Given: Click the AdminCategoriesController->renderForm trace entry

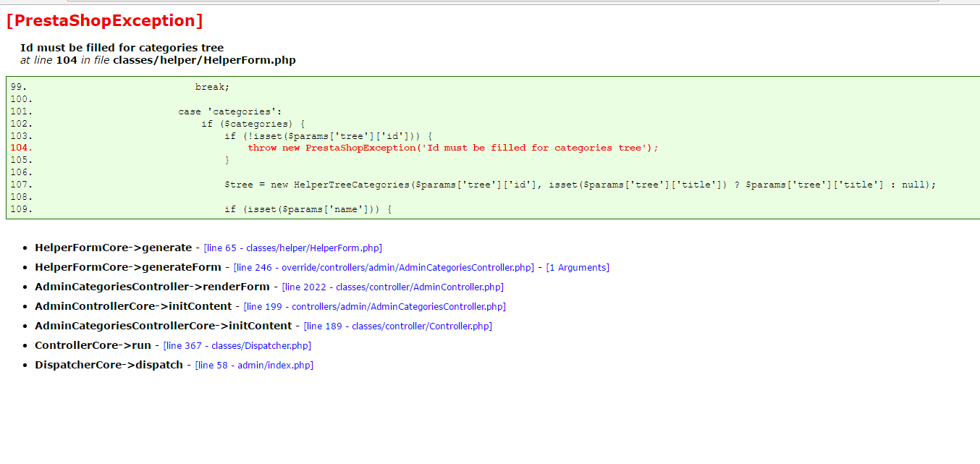Looking at the screenshot, I should click(x=152, y=287).
